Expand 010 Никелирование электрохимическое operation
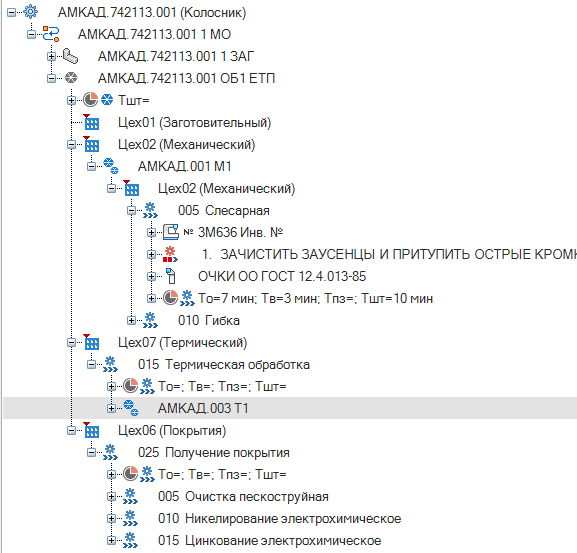Image resolution: width=577 pixels, height=553 pixels. [x=111, y=518]
